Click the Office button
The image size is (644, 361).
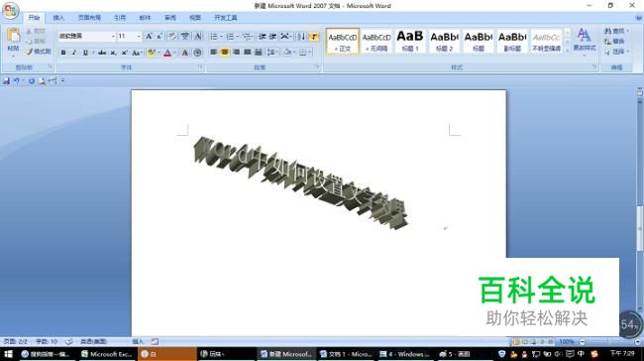pos(10,10)
